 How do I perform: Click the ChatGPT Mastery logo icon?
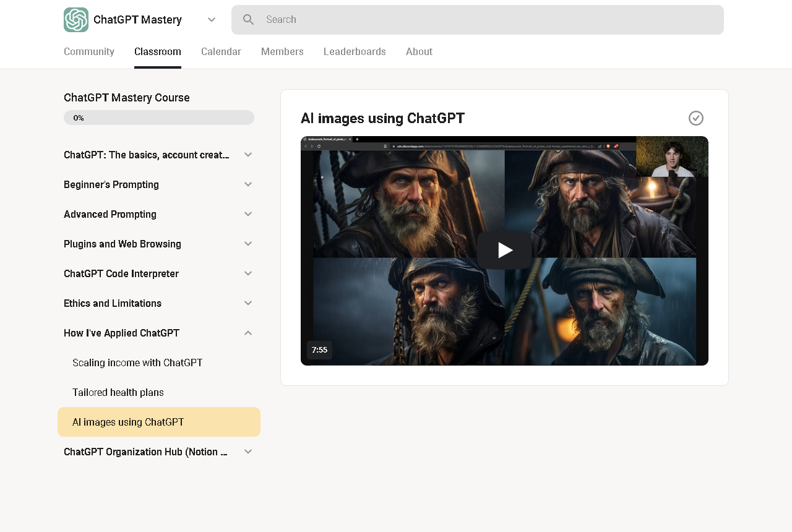(76, 20)
